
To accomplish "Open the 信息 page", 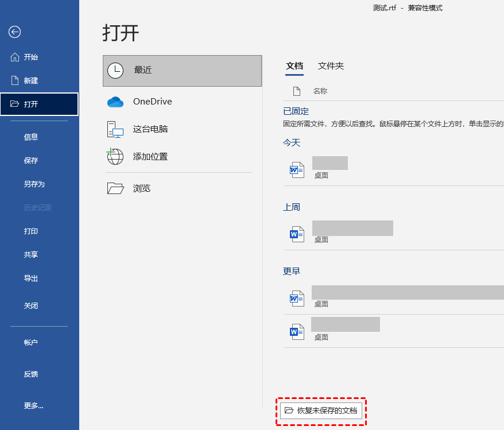I will tap(31, 137).
